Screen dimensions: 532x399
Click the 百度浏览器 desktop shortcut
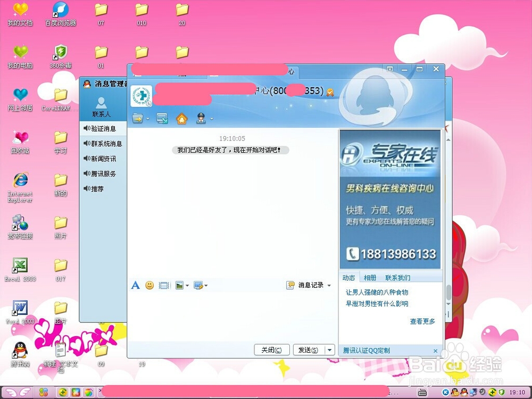tap(61, 14)
